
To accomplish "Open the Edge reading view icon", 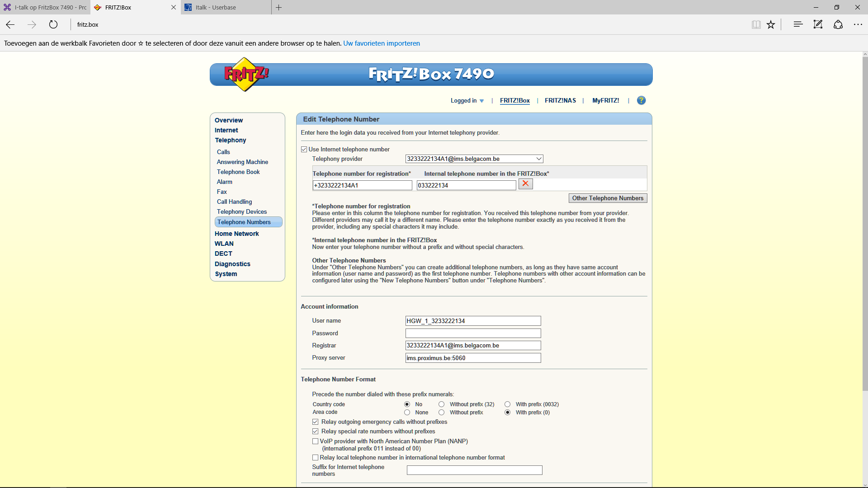I will coord(756,24).
